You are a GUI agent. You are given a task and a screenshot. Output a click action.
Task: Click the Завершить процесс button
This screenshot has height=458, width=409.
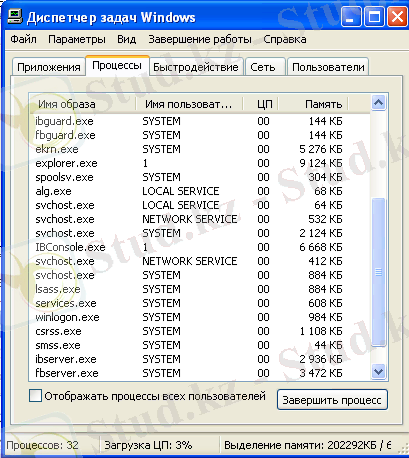coord(332,400)
